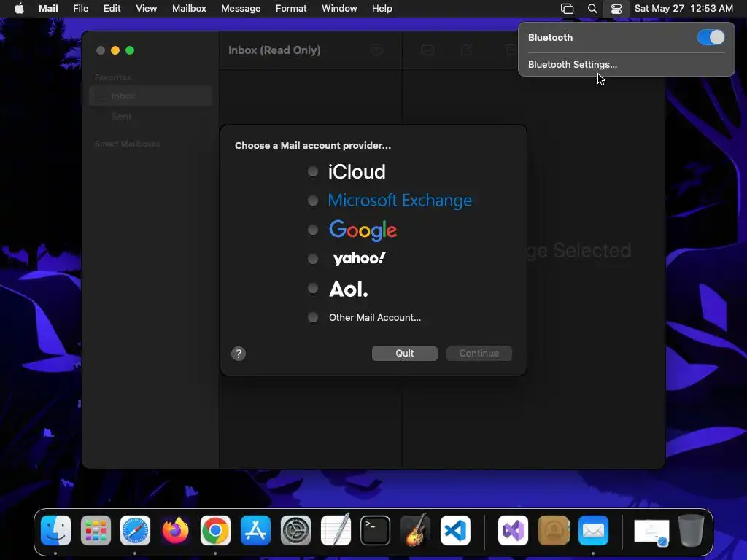The height and width of the screenshot is (560, 747).
Task: Open the minimized window thumbnail in Dock
Action: click(x=651, y=532)
